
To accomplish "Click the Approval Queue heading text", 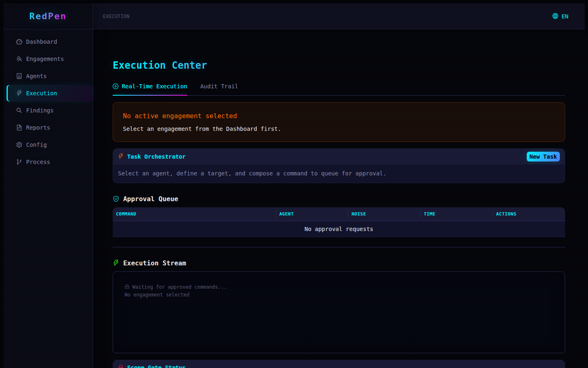I will point(151,199).
